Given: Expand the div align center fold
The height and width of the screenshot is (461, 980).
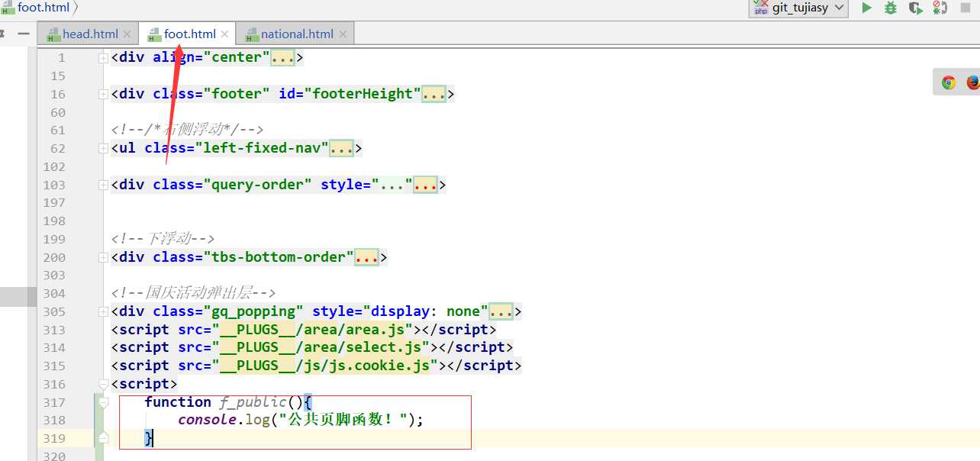Looking at the screenshot, I should pyautogui.click(x=103, y=58).
